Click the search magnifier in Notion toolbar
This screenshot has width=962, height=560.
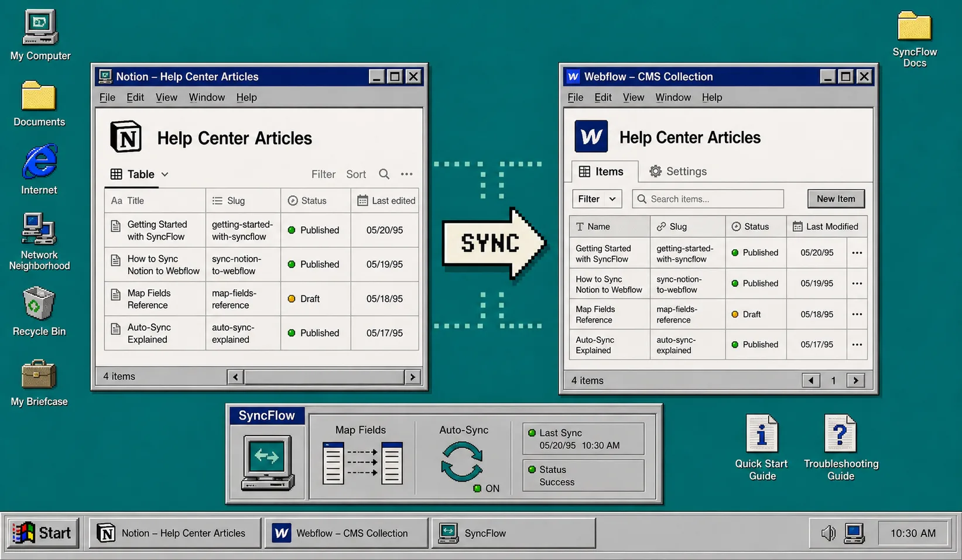click(x=384, y=174)
